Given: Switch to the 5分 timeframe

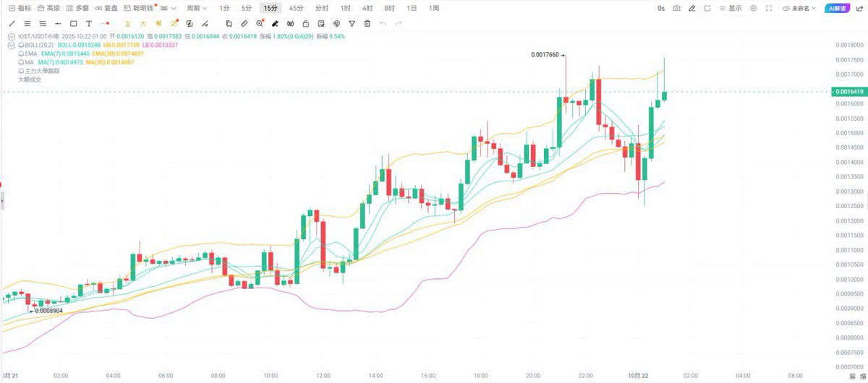Looking at the screenshot, I should [x=247, y=8].
